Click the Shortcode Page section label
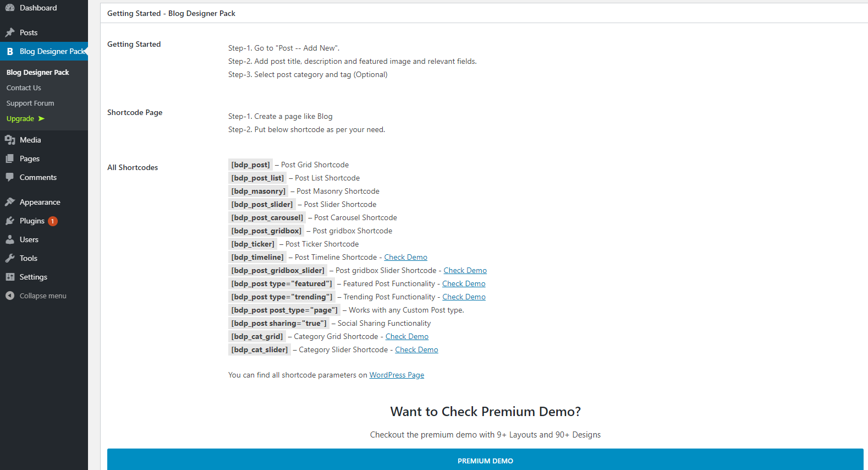Screen dimensions: 868x470 pyautogui.click(x=135, y=112)
